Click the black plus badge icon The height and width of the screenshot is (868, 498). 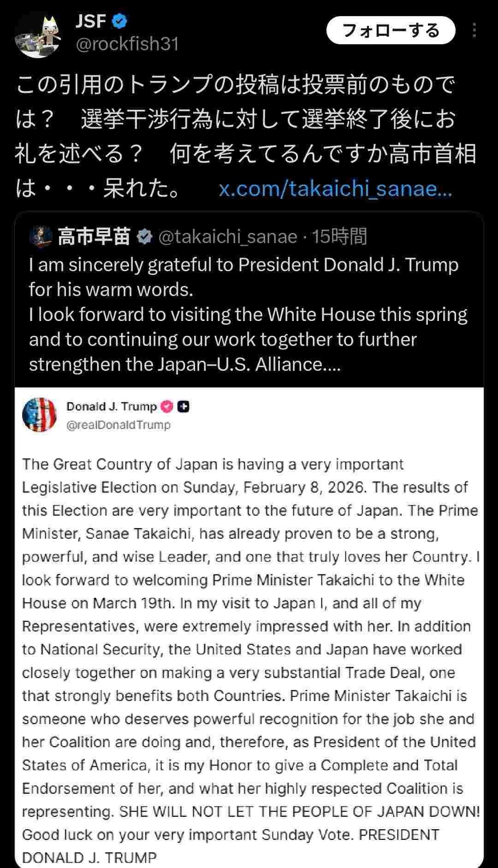(184, 406)
